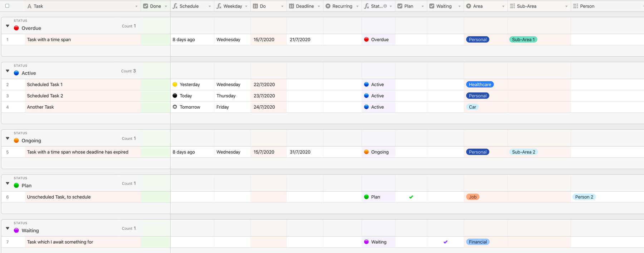Open the Done column header menu

(x=166, y=6)
